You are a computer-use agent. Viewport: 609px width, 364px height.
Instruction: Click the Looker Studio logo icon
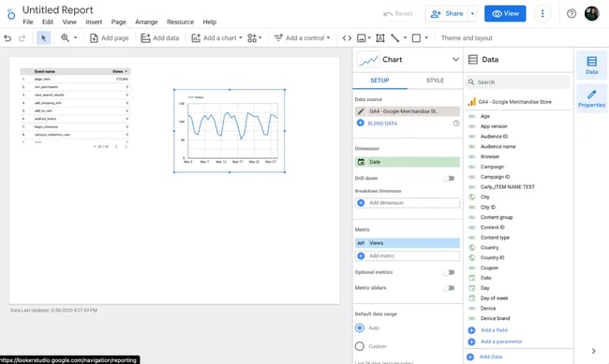point(11,14)
